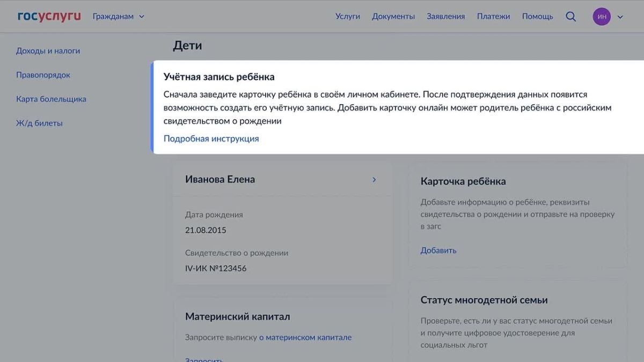Open the Гражданам dropdown
This screenshot has height=362, width=644.
click(x=119, y=17)
